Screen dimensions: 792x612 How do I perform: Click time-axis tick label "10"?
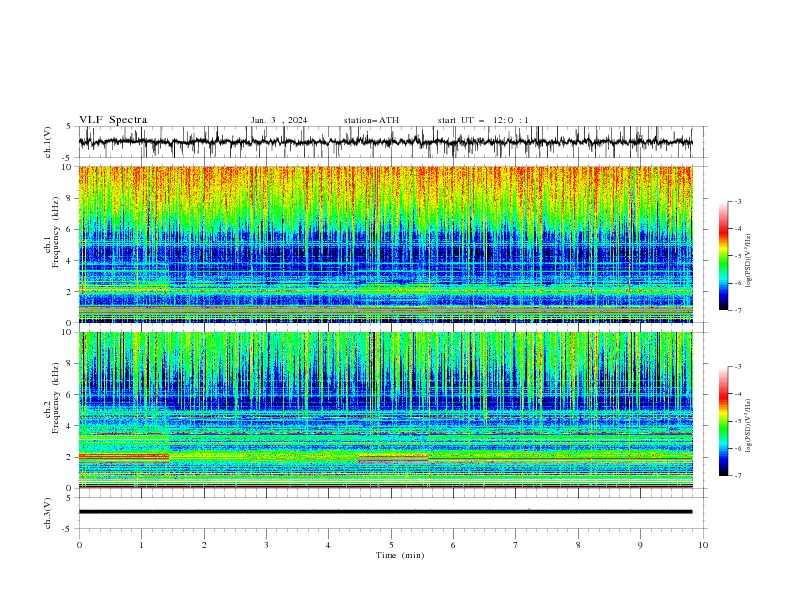pos(703,545)
